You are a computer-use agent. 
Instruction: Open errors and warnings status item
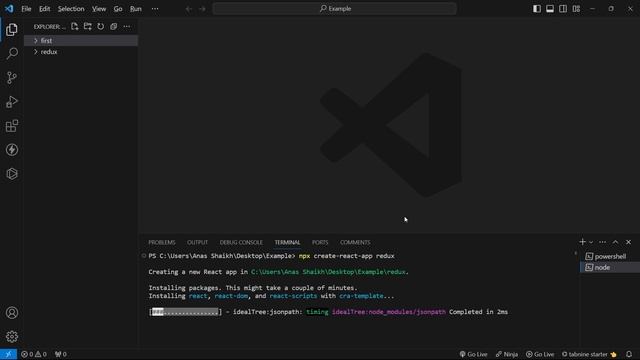[x=33, y=354]
